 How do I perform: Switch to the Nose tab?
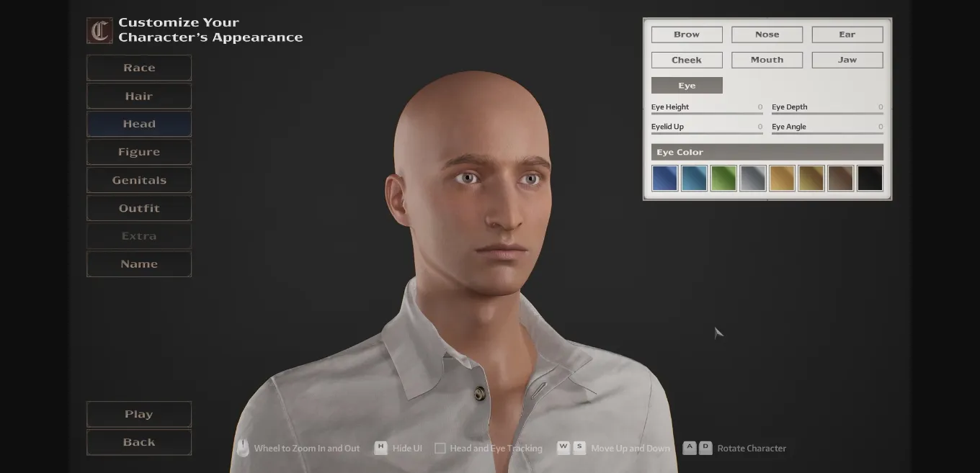click(x=767, y=35)
